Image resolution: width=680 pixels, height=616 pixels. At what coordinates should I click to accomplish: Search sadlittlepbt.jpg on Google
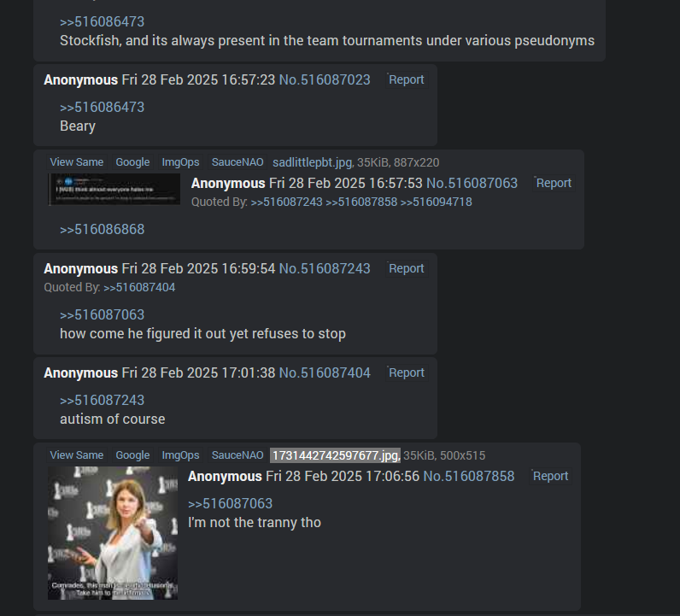pyautogui.click(x=132, y=162)
